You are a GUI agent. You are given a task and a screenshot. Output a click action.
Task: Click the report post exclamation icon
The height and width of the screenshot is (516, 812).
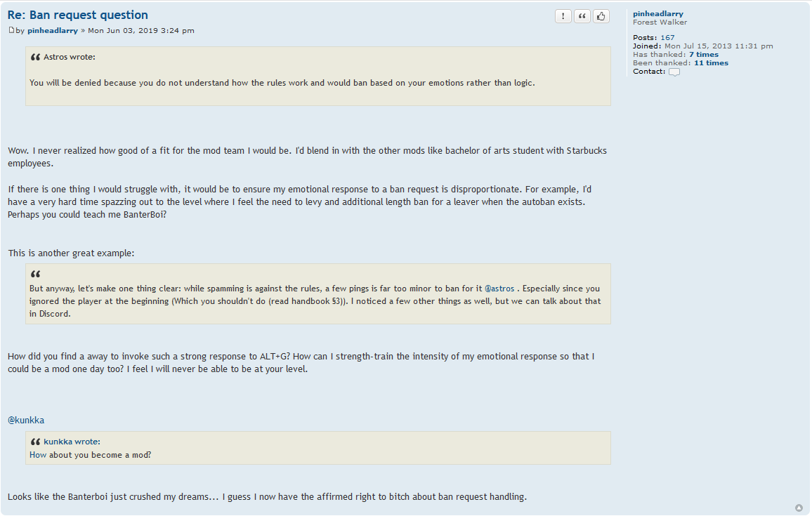click(563, 16)
